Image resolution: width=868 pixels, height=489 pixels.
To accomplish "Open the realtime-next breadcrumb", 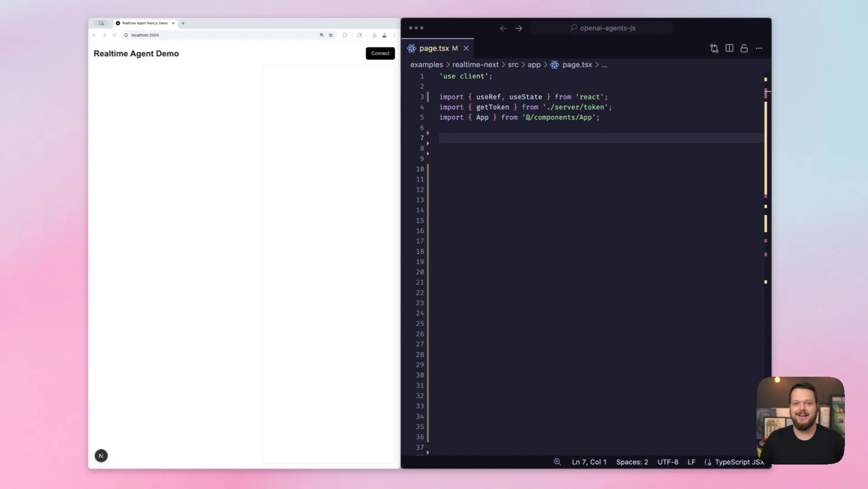I will coord(475,65).
